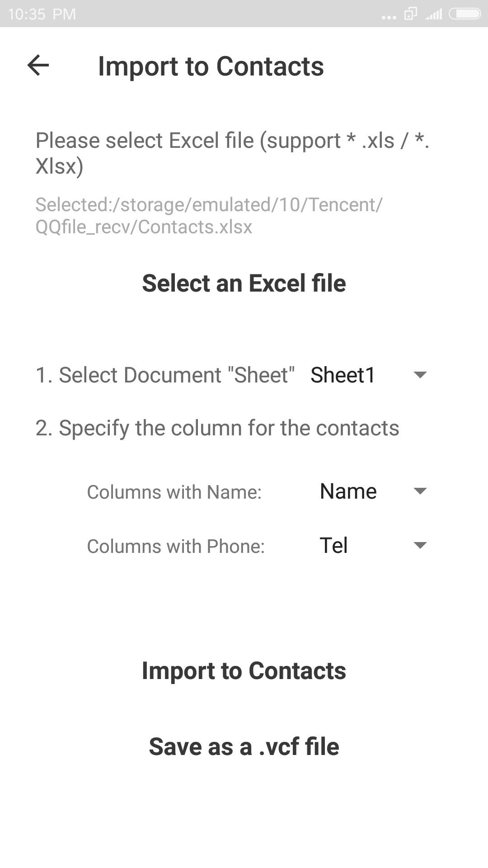Tap Save as a .vcf file

[x=244, y=746]
